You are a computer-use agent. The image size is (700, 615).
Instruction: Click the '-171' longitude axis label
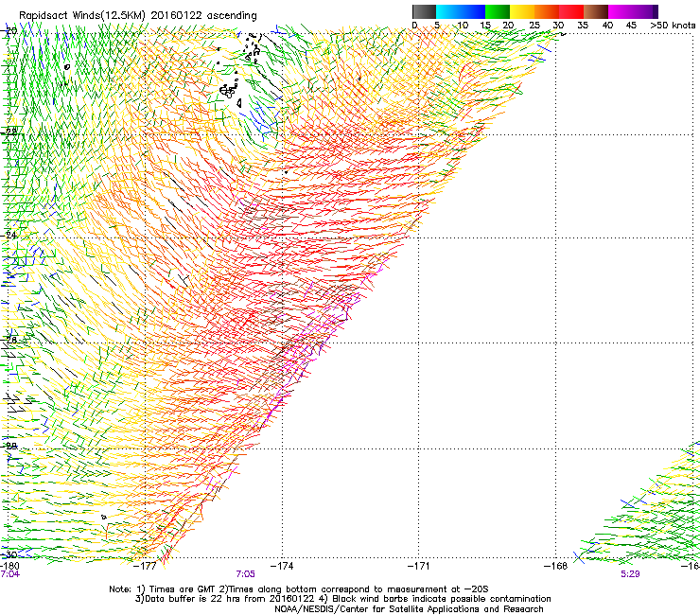point(419,566)
